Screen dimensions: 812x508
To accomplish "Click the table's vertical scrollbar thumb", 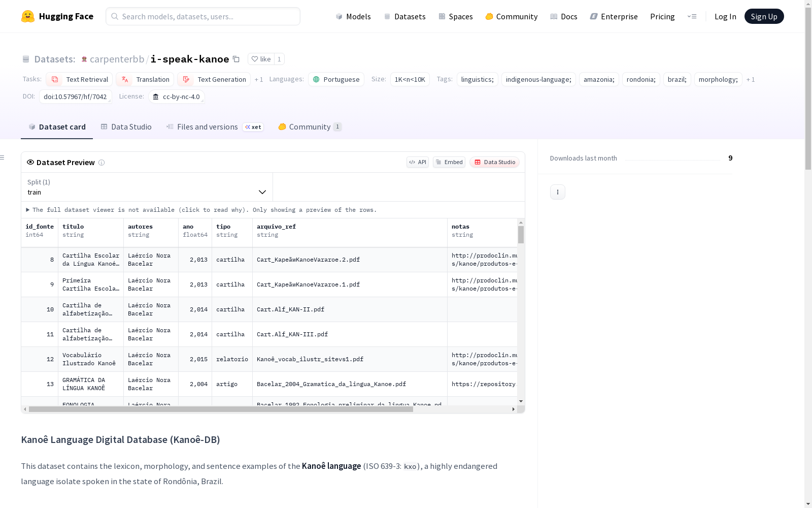I will coord(521,235).
